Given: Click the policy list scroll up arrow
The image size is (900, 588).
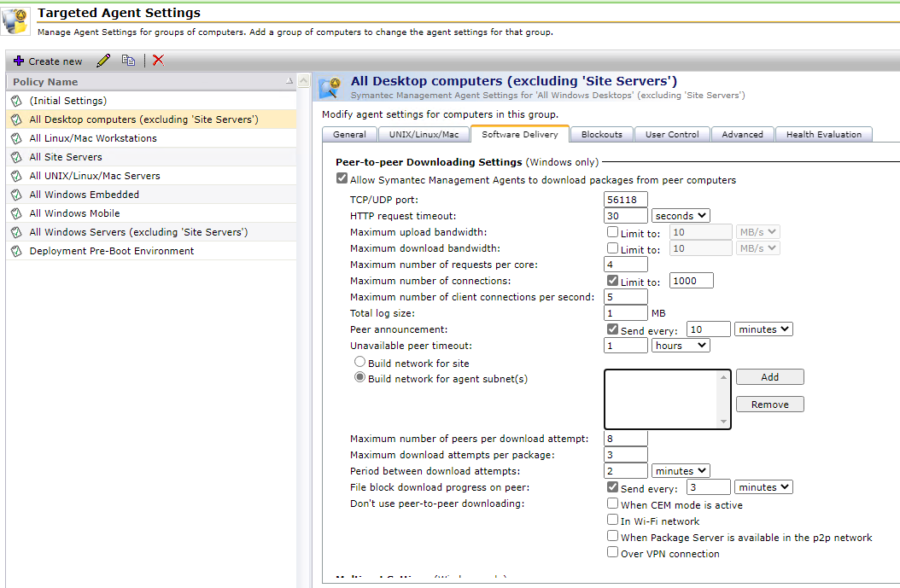Looking at the screenshot, I should 304,81.
